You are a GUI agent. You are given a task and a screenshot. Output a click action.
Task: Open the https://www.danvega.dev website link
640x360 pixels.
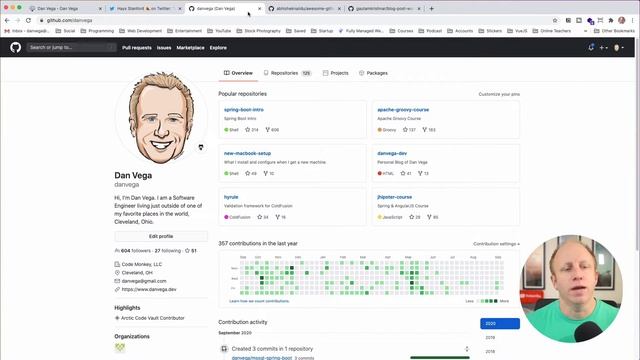(x=149, y=289)
